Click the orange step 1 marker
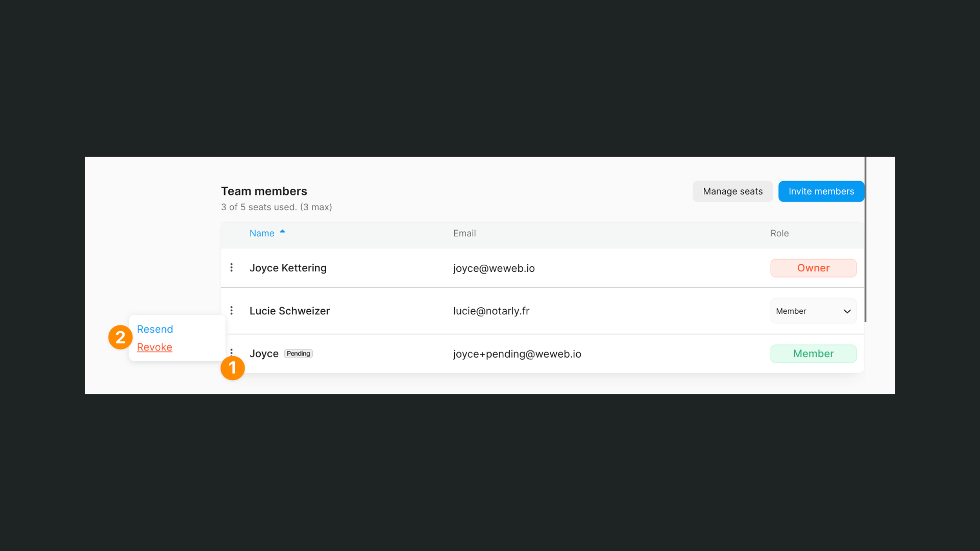980x551 pixels. [x=233, y=368]
